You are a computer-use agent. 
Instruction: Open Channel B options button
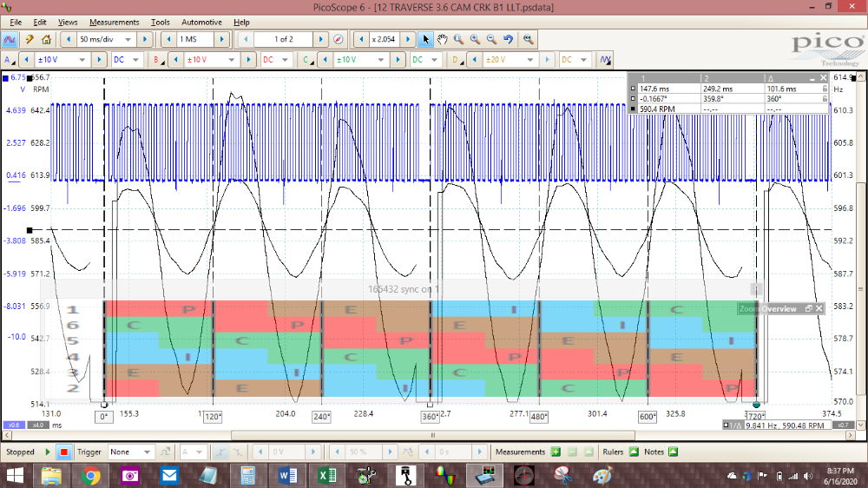pyautogui.click(x=158, y=60)
